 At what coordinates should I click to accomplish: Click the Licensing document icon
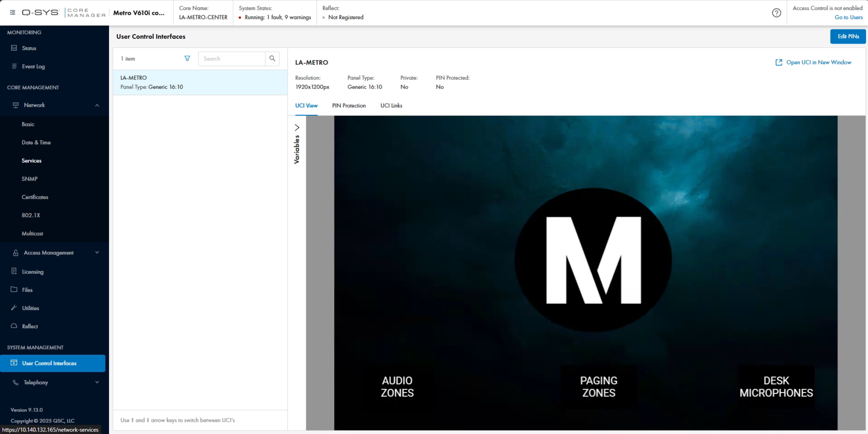pos(14,271)
